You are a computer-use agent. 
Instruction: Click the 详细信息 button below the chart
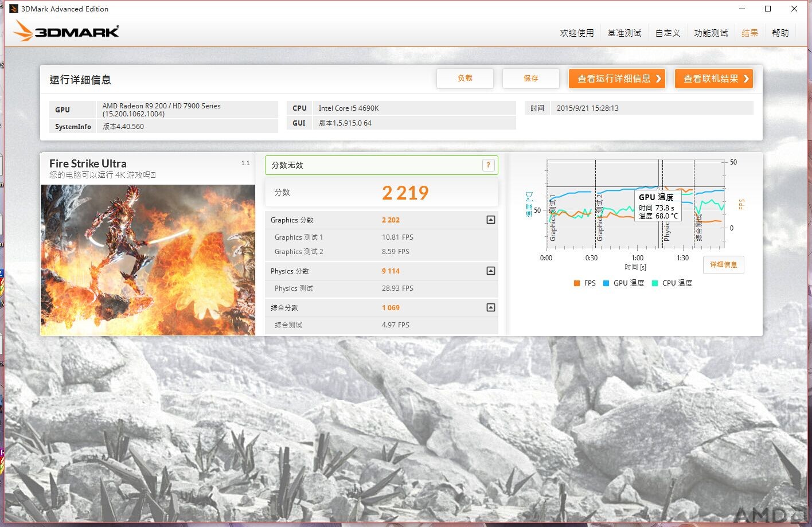[x=724, y=264]
